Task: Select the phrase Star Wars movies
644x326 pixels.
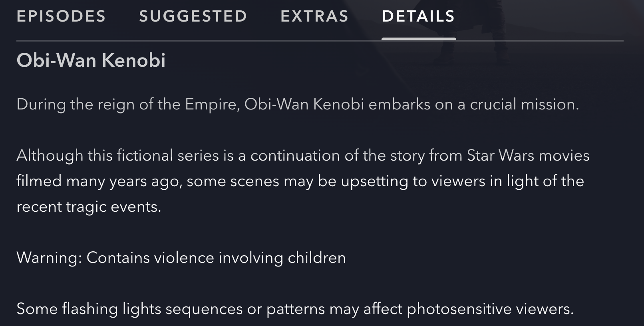Action: click(528, 155)
